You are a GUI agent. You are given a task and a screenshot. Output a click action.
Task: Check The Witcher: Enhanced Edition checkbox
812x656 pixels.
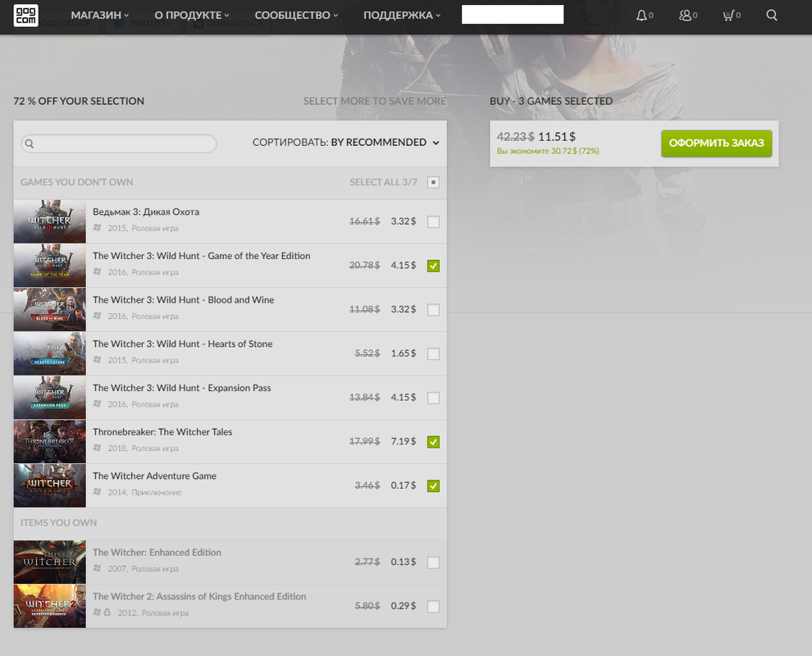point(433,563)
